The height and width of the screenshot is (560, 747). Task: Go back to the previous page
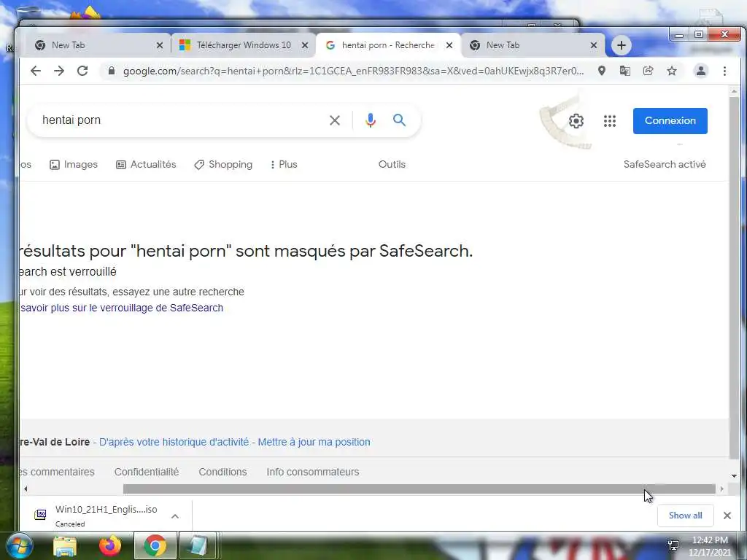pyautogui.click(x=36, y=71)
